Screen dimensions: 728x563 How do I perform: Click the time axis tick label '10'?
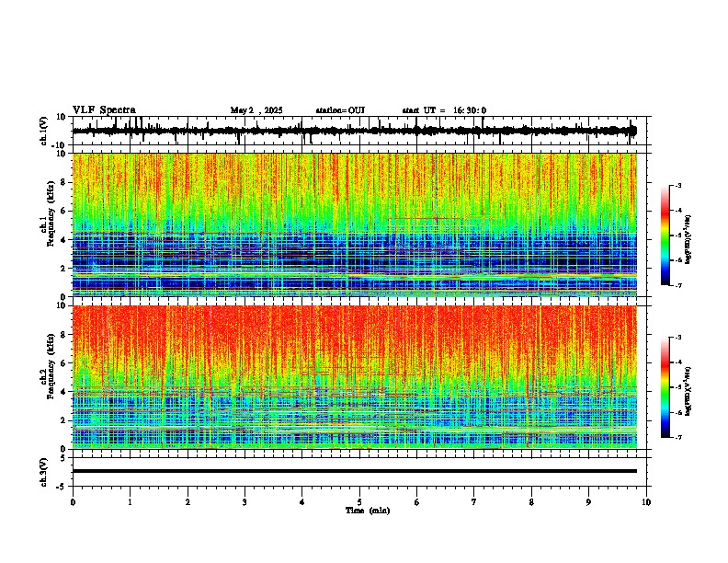point(646,502)
